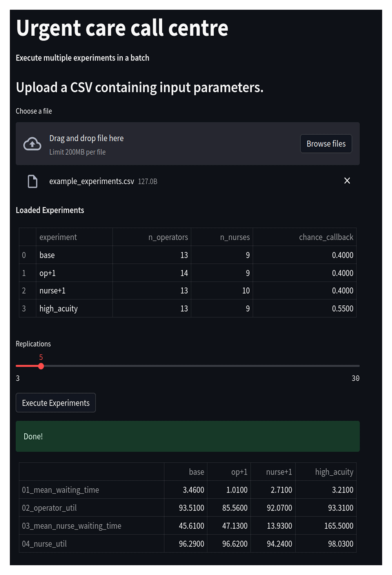Click the op+1 header in results table
This screenshot has width=392, height=575.
click(239, 472)
